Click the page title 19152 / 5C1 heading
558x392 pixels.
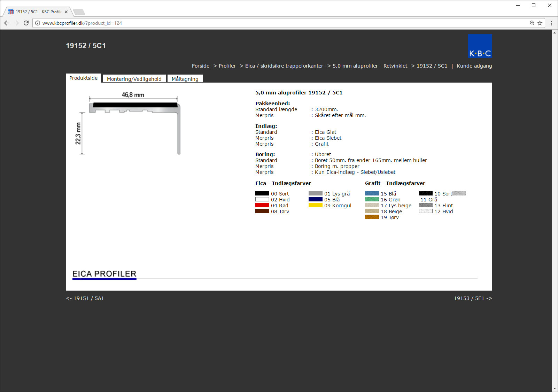(x=86, y=46)
